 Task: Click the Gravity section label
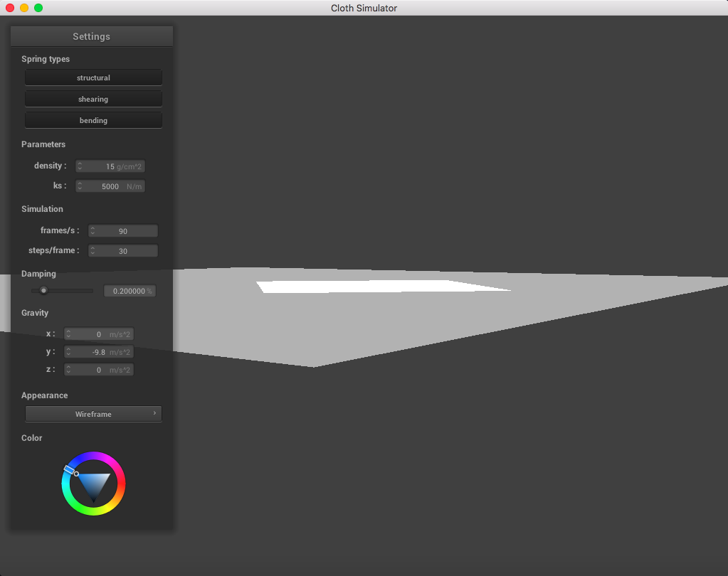click(35, 313)
